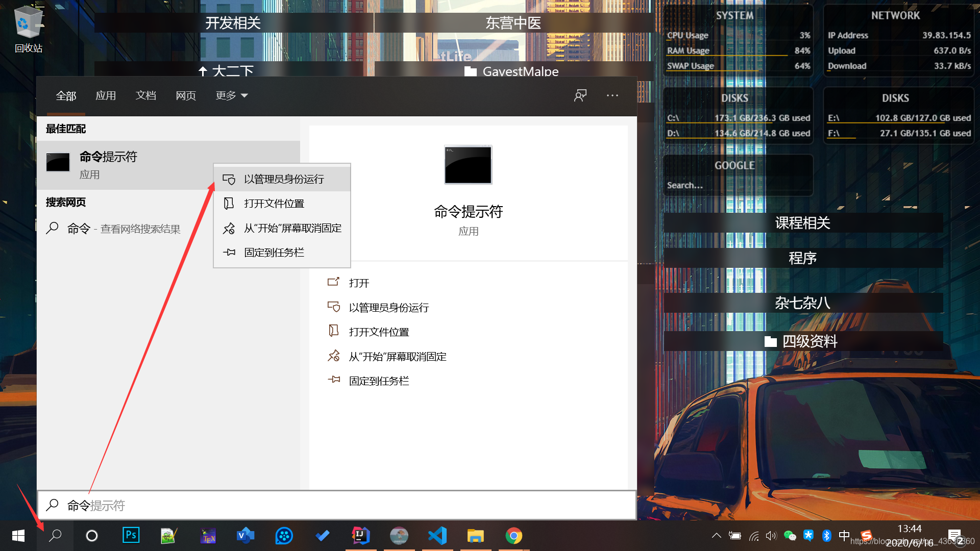980x551 pixels.
Task: Open the 四级资料 folder bar
Action: pos(803,341)
